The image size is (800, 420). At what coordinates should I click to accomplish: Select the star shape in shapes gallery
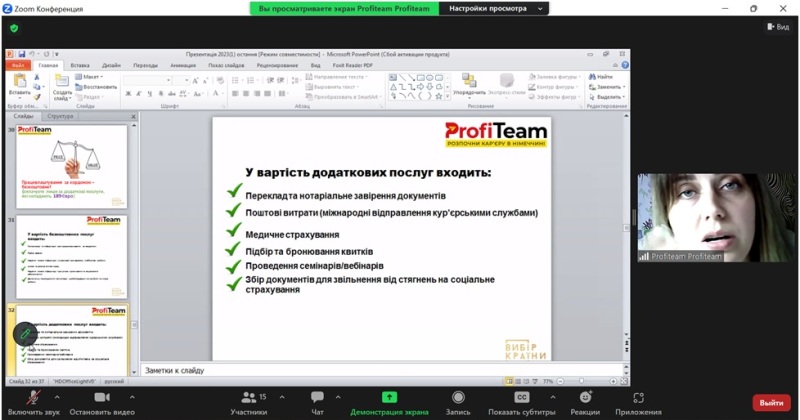click(x=438, y=96)
